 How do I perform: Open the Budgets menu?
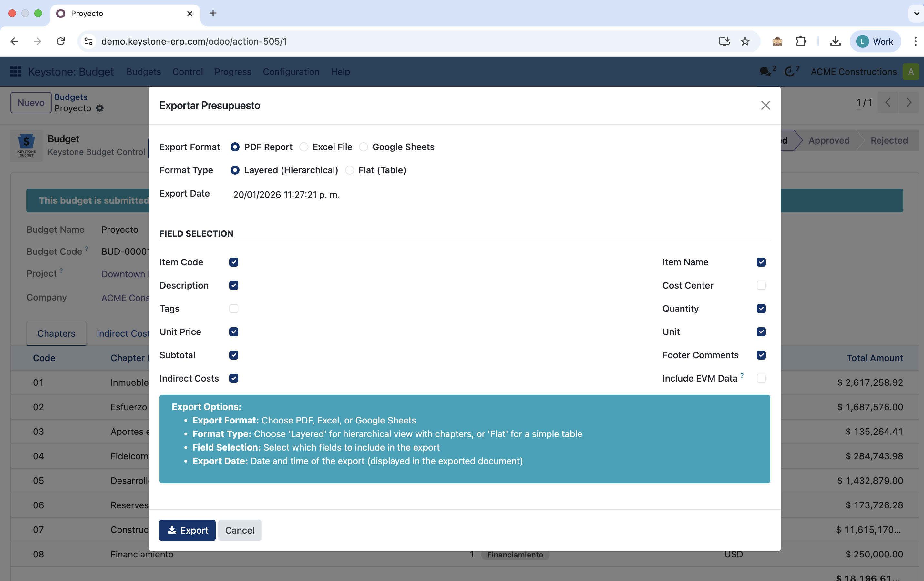click(144, 72)
